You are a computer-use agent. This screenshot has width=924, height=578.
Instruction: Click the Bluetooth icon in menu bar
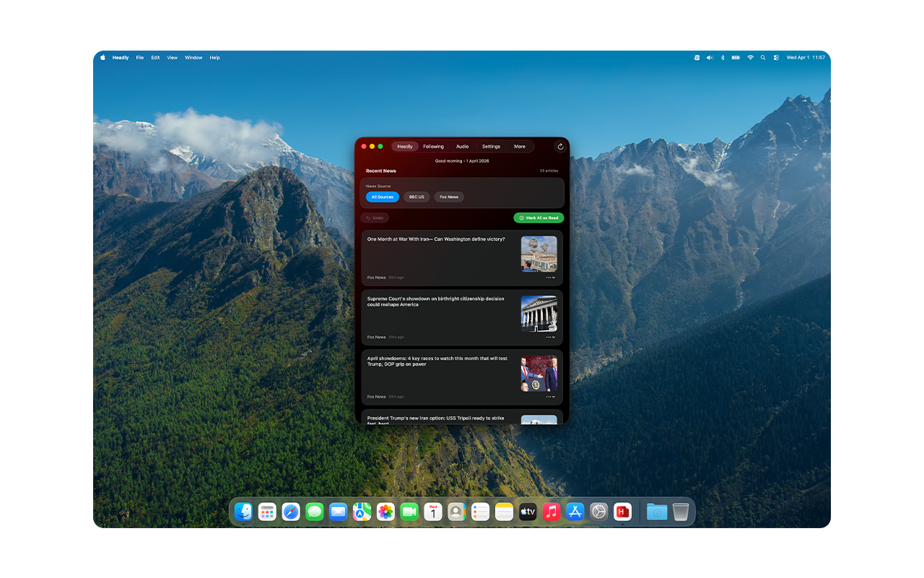pyautogui.click(x=723, y=58)
